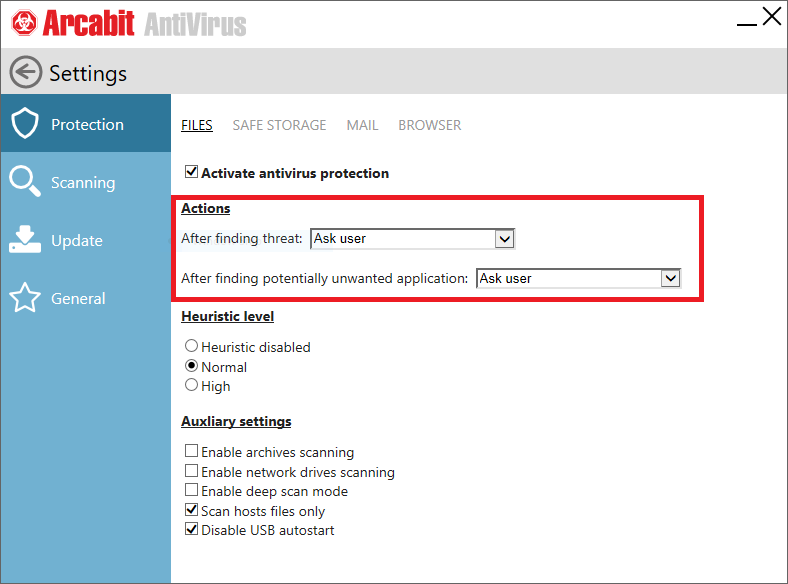Open the Scanning settings section
The height and width of the screenshot is (584, 788).
[x=86, y=181]
